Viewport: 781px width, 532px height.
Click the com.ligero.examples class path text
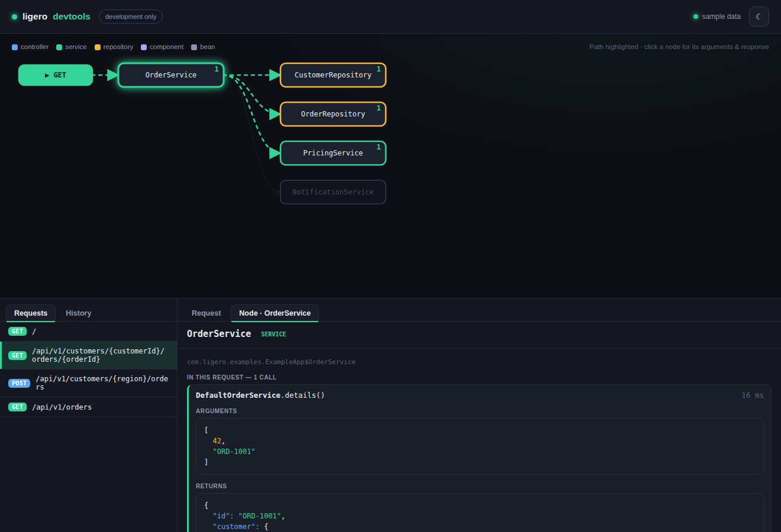coord(271,362)
